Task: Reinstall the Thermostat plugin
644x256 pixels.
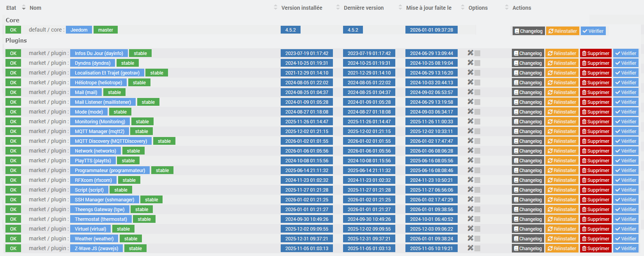Action: click(562, 219)
